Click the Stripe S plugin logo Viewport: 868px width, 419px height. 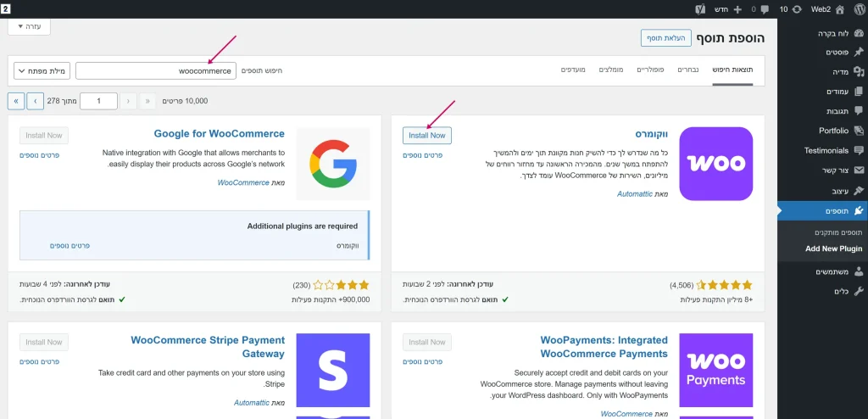[333, 370]
